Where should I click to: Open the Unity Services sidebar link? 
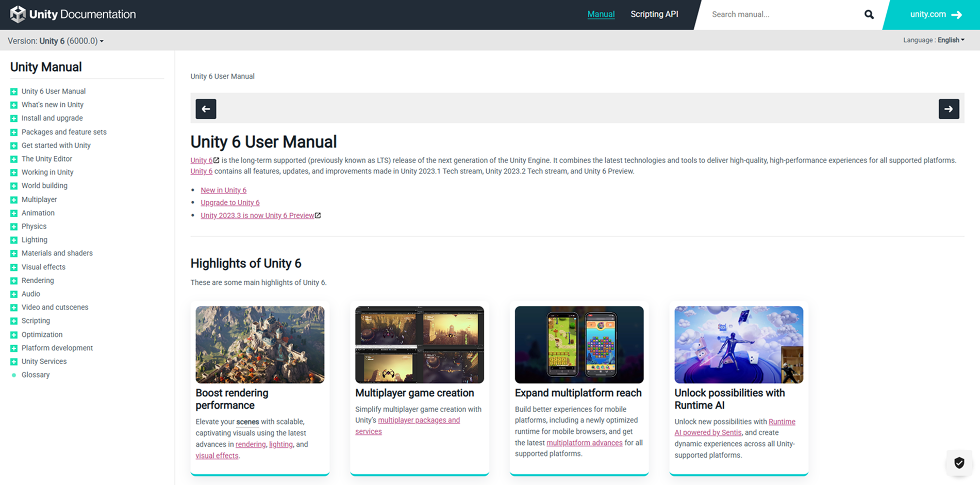coord(44,362)
